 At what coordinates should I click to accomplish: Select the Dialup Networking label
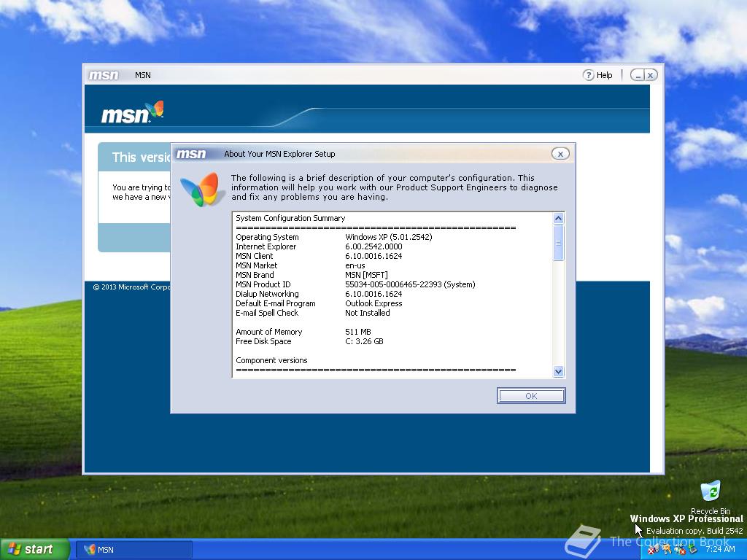pyautogui.click(x=267, y=295)
